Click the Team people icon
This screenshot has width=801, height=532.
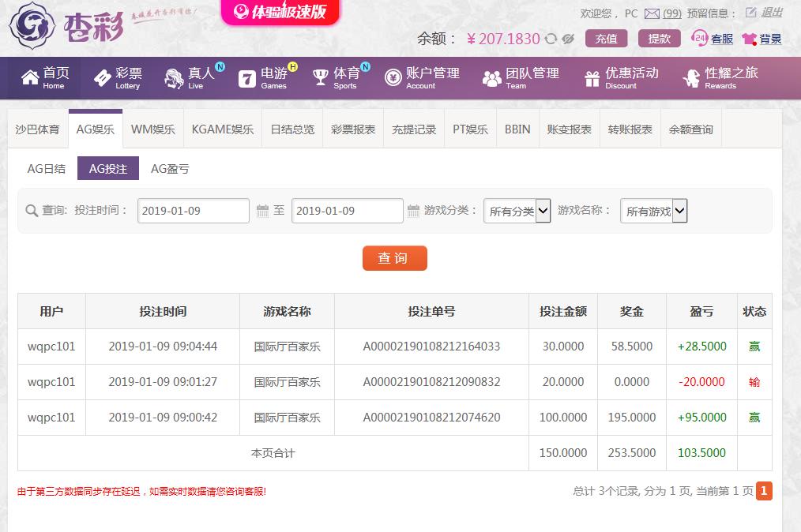click(492, 78)
